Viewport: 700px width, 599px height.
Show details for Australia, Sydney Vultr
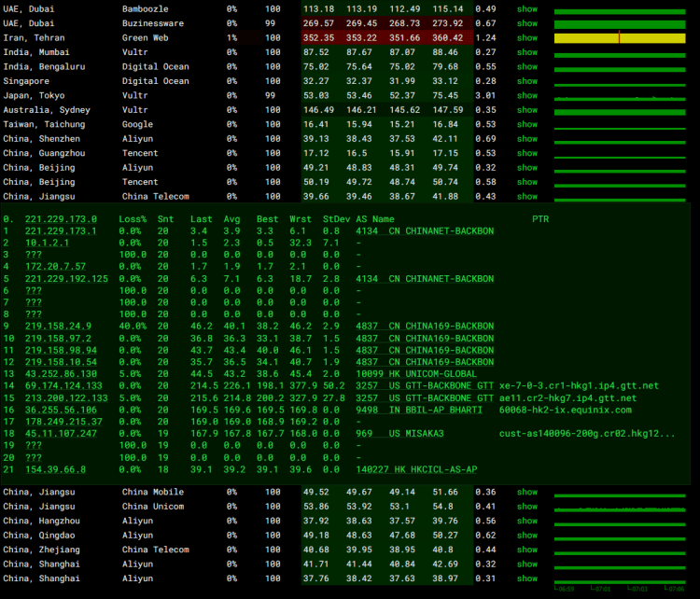pos(527,110)
